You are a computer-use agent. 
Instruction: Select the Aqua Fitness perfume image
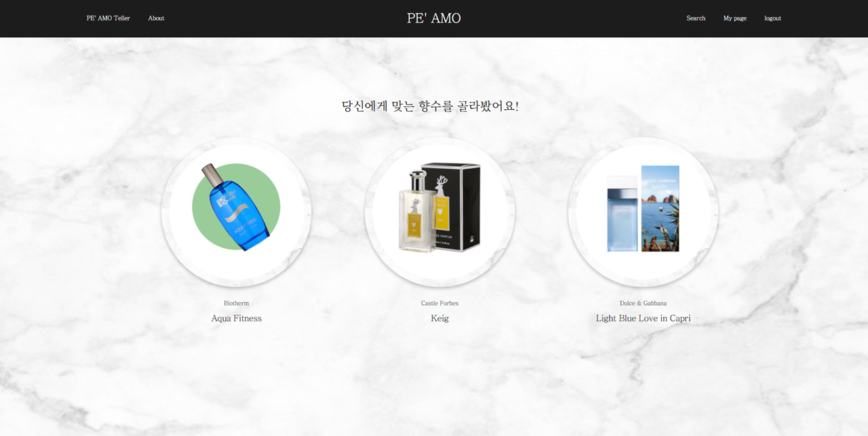tap(236, 212)
